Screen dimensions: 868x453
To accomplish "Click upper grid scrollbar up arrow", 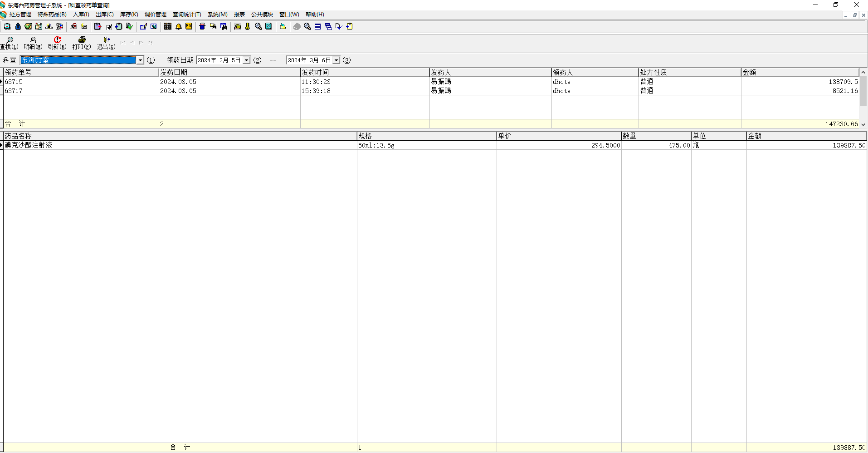I will click(863, 72).
